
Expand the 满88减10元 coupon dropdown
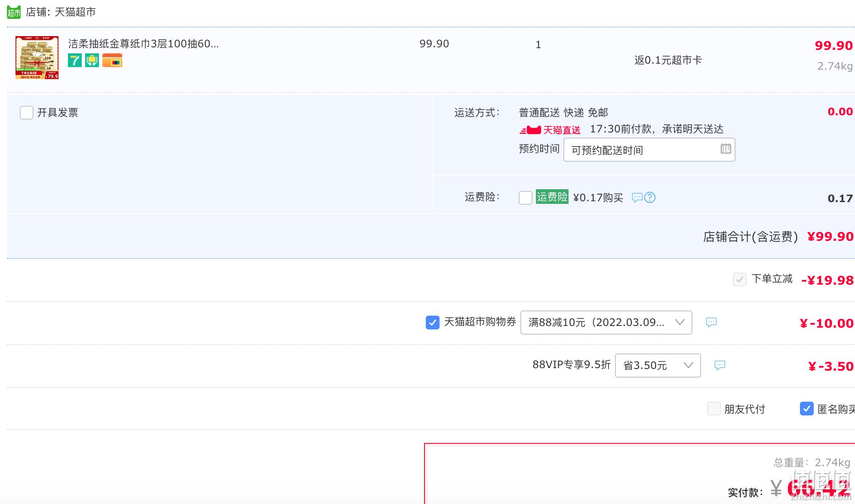tap(606, 323)
